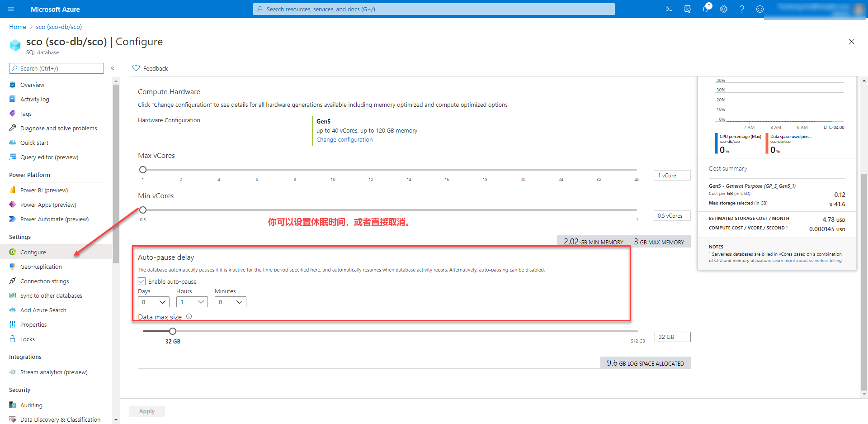Click Learn more about serverless billing link
The height and width of the screenshot is (424, 868).
[x=807, y=261]
